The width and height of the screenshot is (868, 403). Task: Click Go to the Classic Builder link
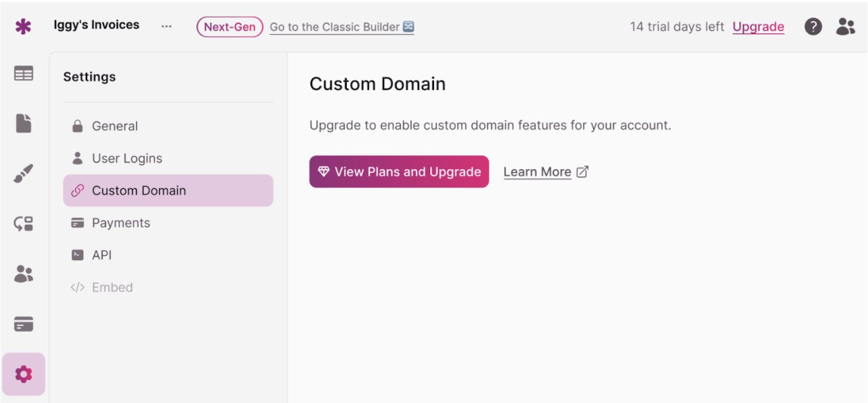341,27
